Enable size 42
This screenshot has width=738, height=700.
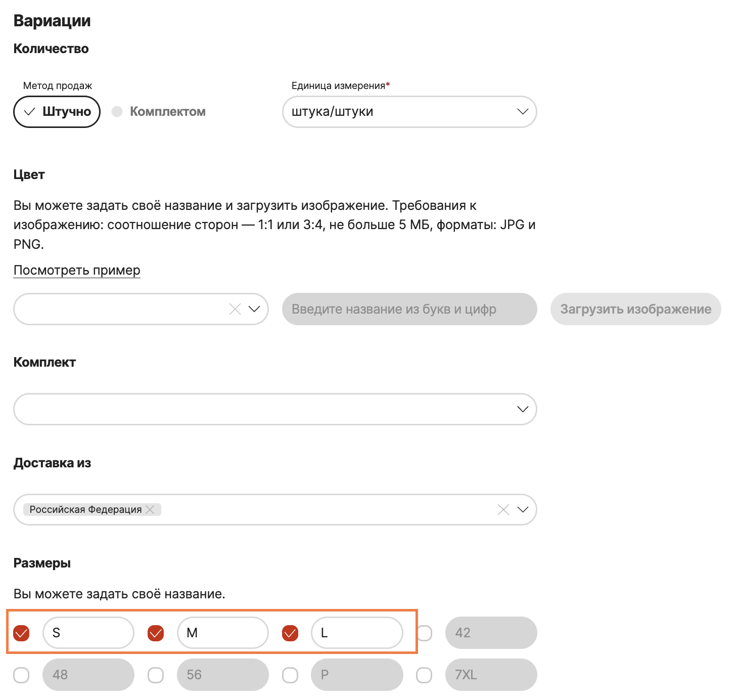point(425,632)
